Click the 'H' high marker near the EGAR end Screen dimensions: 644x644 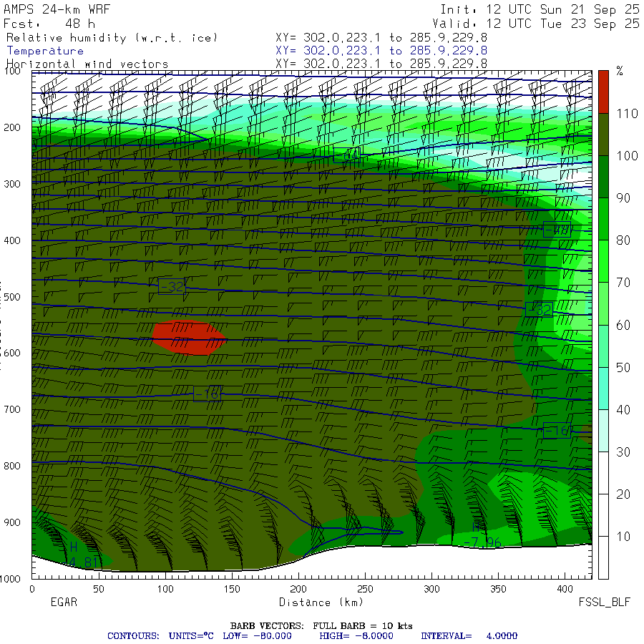74,547
